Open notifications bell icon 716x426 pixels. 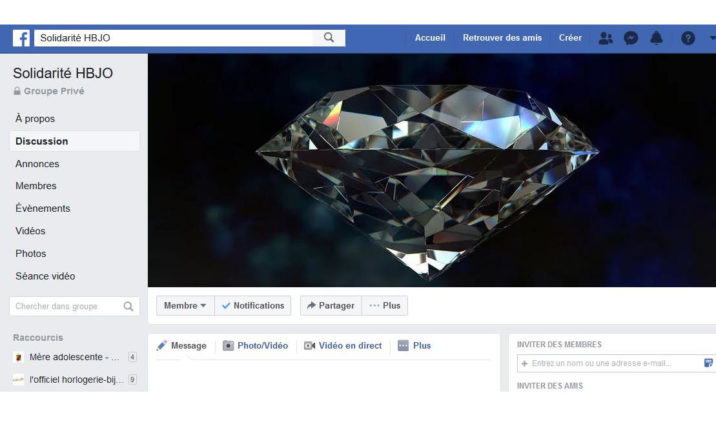pos(656,38)
